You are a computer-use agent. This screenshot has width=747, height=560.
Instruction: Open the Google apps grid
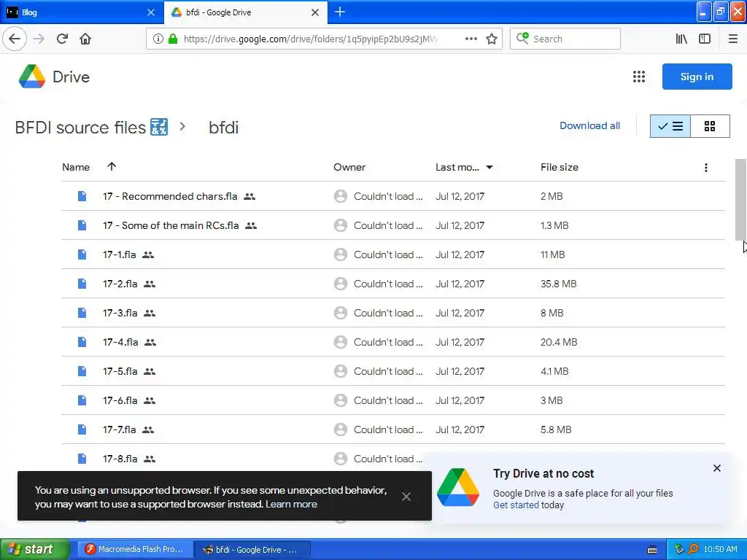(639, 77)
